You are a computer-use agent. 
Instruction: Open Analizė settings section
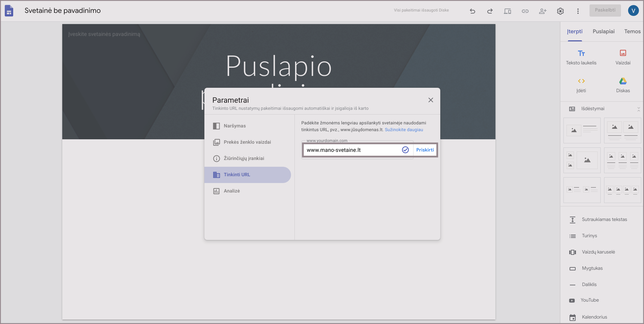tap(231, 191)
